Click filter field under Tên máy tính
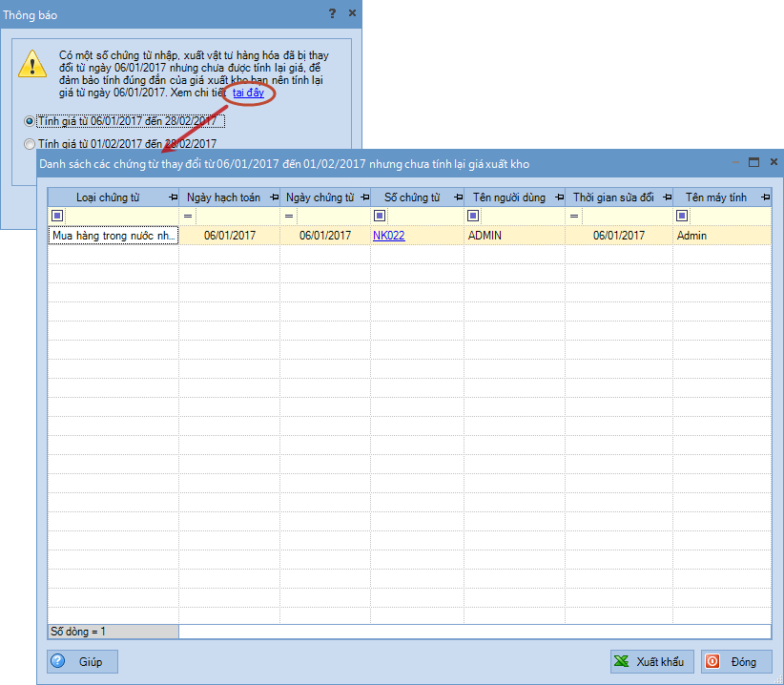Image resolution: width=784 pixels, height=685 pixels. [x=730, y=216]
